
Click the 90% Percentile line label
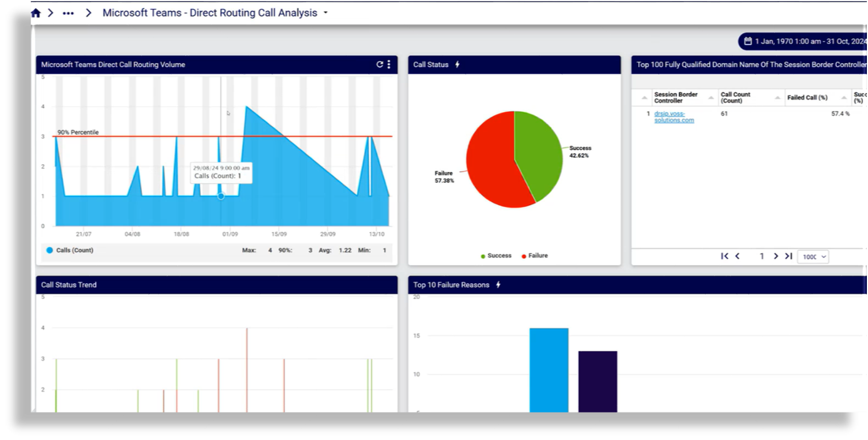tap(78, 132)
